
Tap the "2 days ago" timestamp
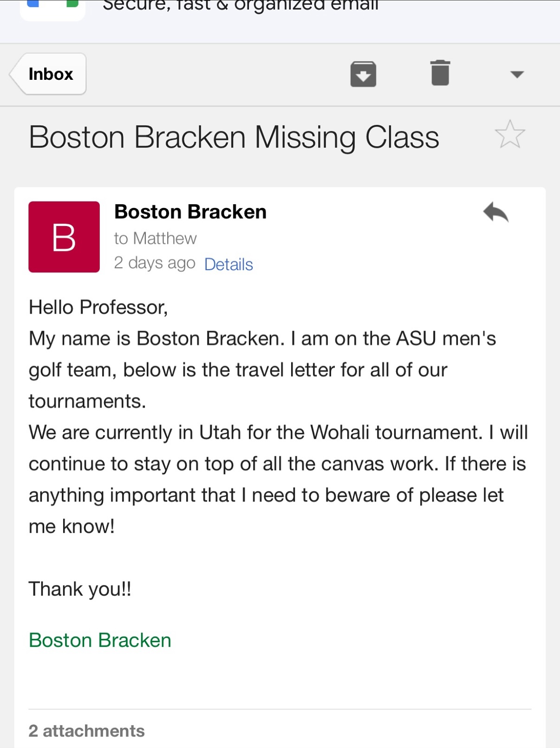(x=155, y=263)
